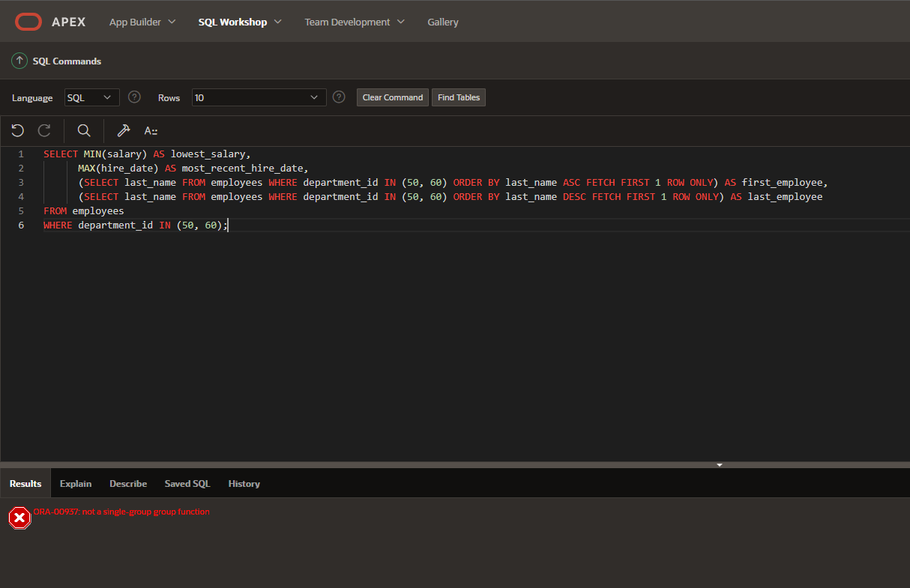Undo last edit in editor
The height and width of the screenshot is (588, 910).
tap(18, 130)
